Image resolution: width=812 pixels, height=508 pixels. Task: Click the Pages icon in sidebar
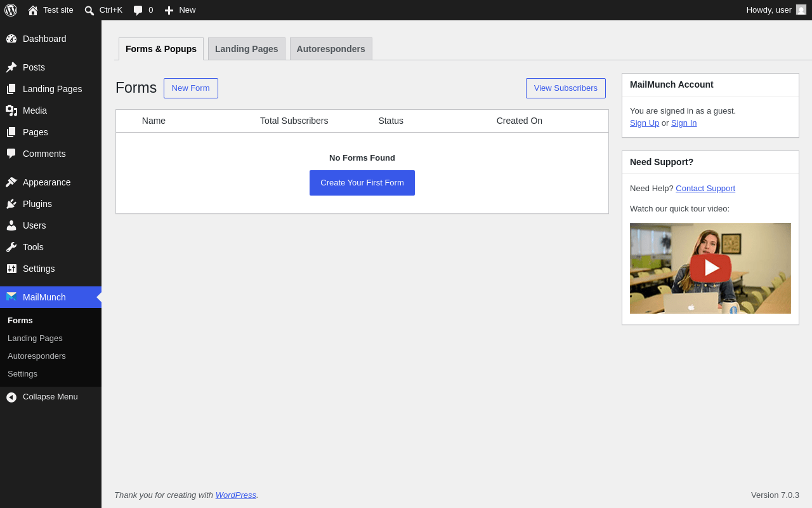[11, 132]
